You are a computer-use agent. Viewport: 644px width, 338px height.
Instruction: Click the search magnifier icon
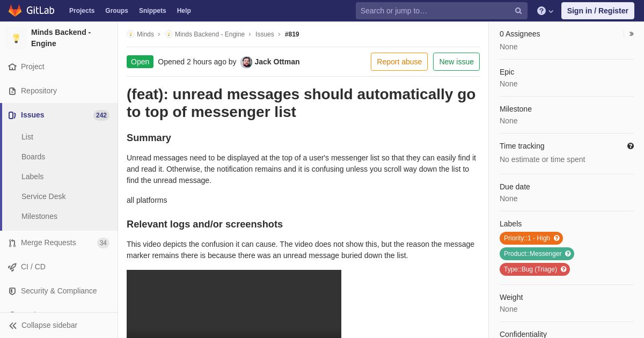click(x=518, y=11)
